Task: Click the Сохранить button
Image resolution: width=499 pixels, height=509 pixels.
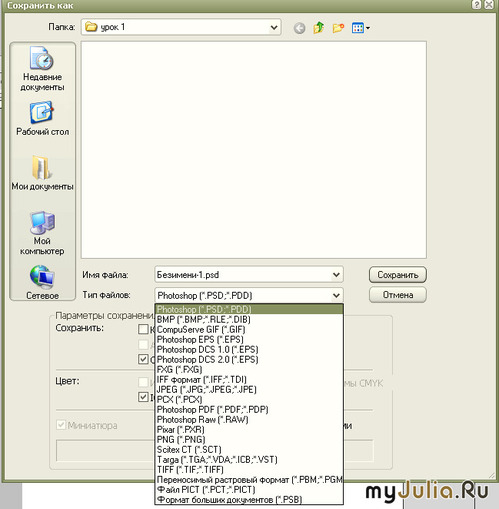Action: tap(398, 275)
